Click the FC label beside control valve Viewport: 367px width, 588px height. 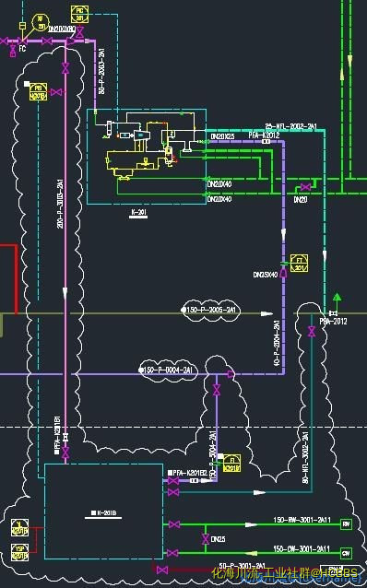point(22,49)
